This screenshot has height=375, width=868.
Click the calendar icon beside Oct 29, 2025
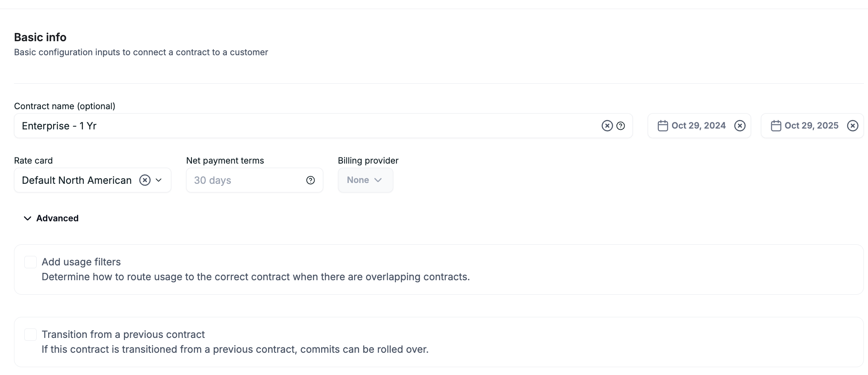(x=776, y=126)
